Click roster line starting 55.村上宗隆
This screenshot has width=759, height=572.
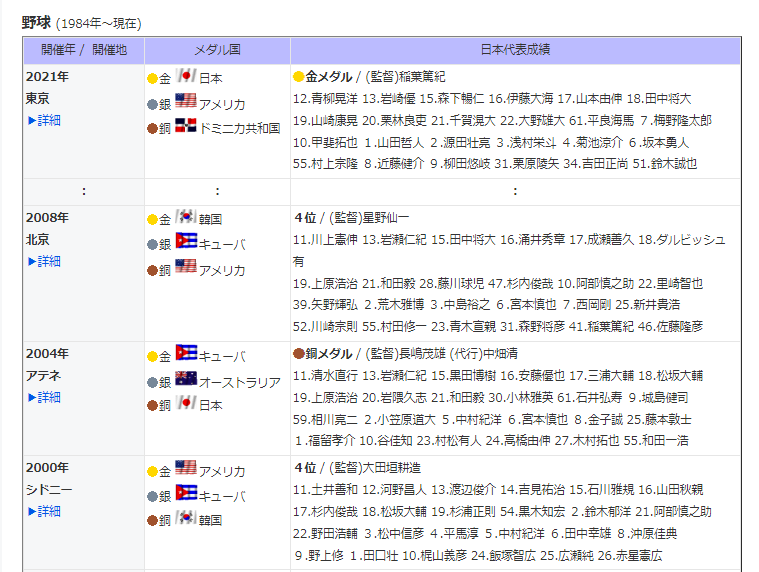495,164
